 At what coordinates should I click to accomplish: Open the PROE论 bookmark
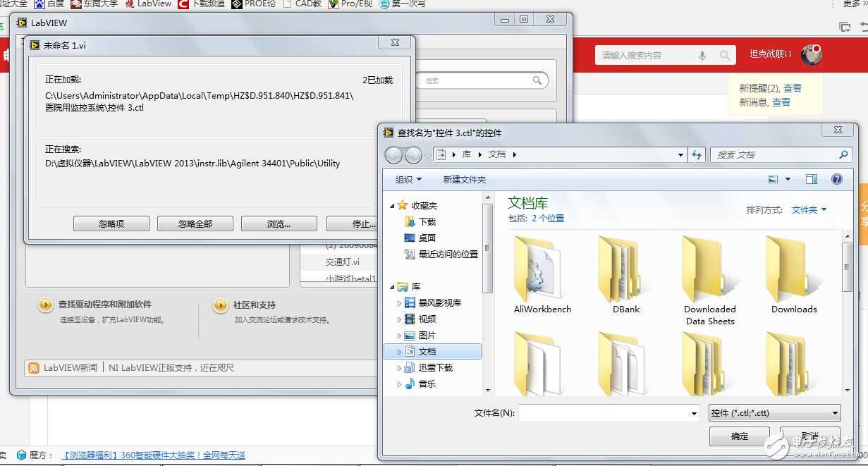pos(255,4)
